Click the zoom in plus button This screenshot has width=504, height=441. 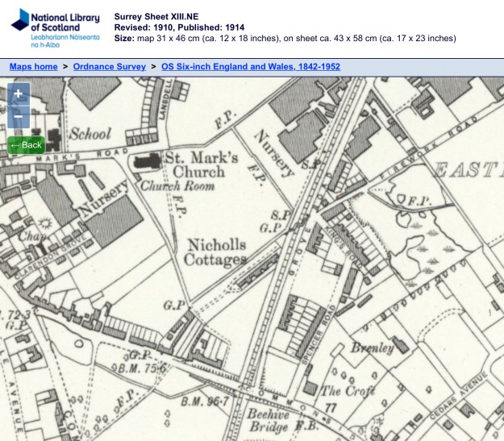coord(19,94)
